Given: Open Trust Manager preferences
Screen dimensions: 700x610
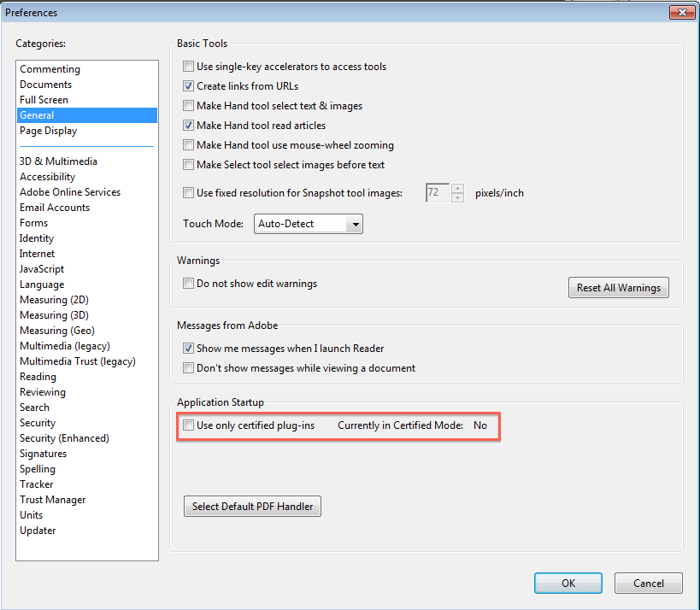Looking at the screenshot, I should (87, 500).
